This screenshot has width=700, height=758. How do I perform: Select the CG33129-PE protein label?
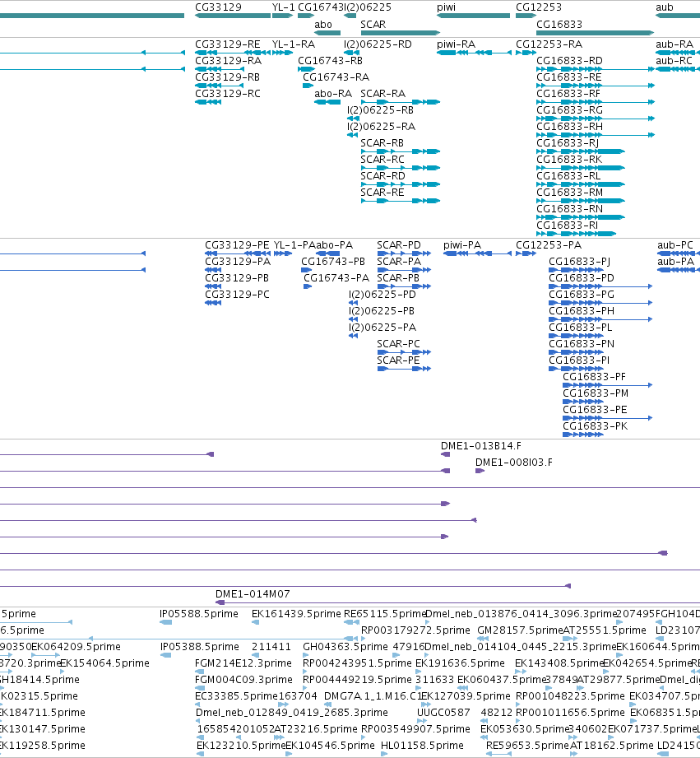tap(237, 245)
